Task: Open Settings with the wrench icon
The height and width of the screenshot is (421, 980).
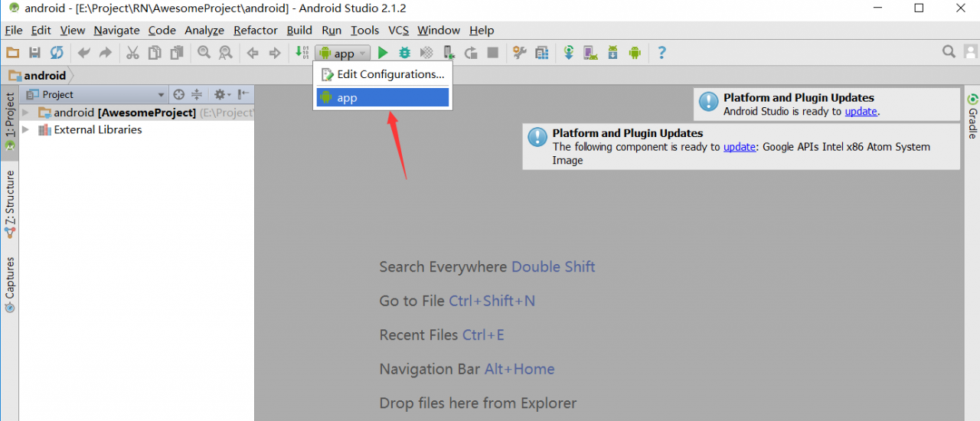Action: pos(520,53)
